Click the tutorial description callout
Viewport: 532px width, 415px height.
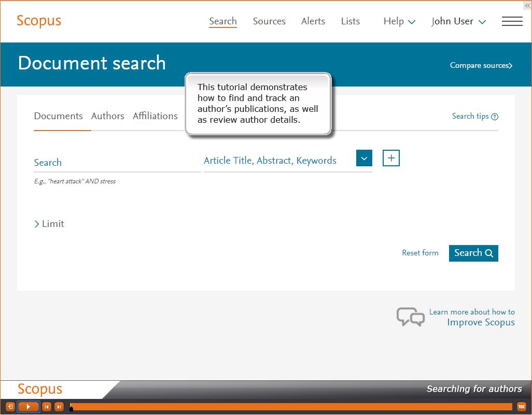pos(258,104)
